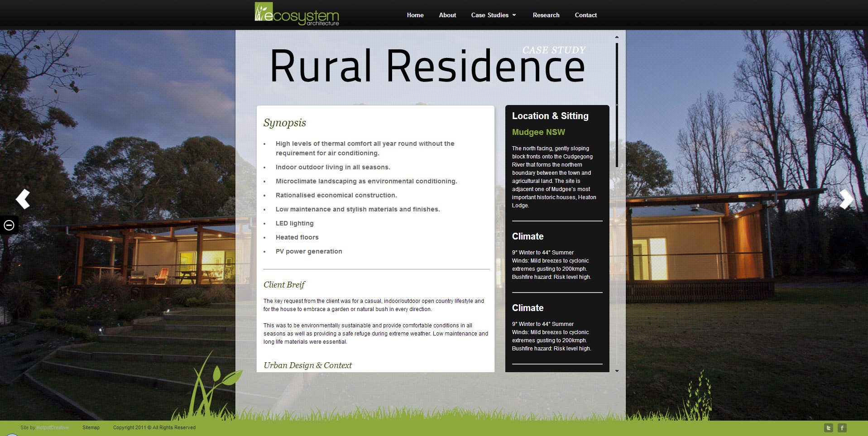The height and width of the screenshot is (436, 868).
Task: Click the Synopsis section heading
Action: (x=284, y=123)
